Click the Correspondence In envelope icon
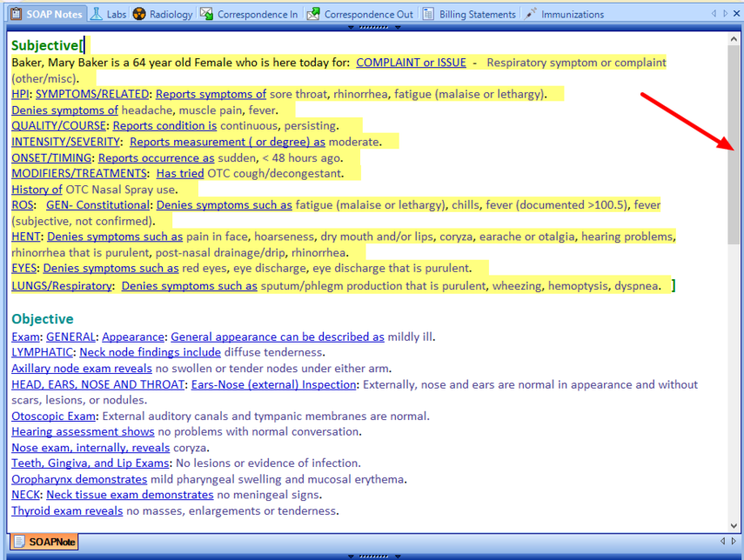The width and height of the screenshot is (744, 560). [205, 13]
